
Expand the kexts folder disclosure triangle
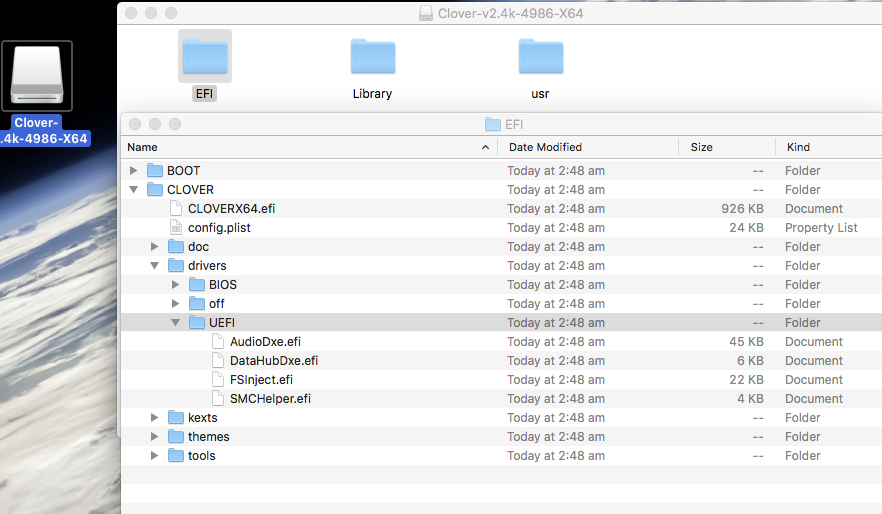pos(154,417)
